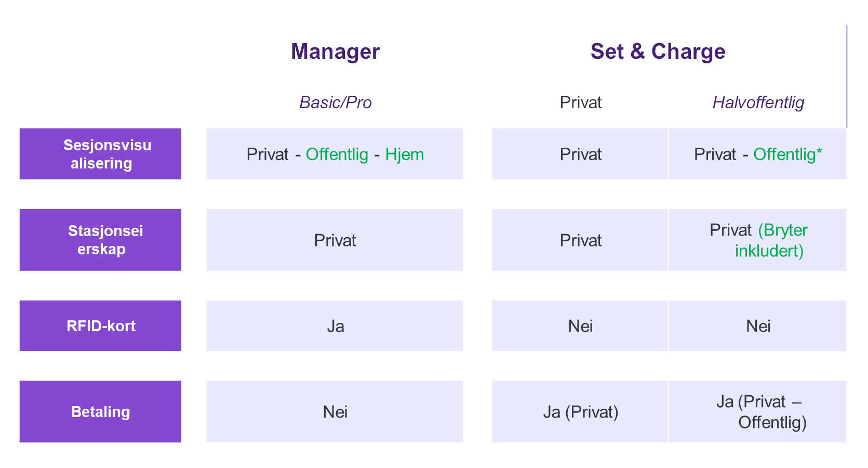Screen dimensions: 868x468
Task: Click Nei under Set & Charge Privat RFID-kort
Action: 580,326
